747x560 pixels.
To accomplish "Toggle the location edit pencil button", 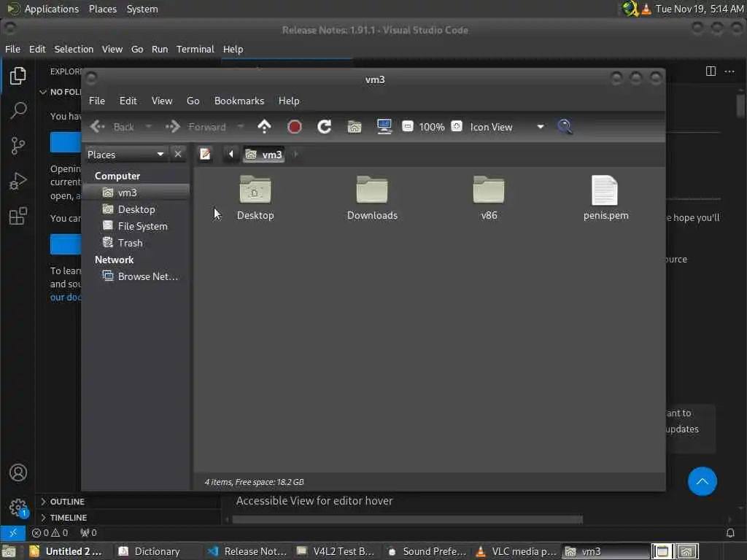I will [205, 154].
